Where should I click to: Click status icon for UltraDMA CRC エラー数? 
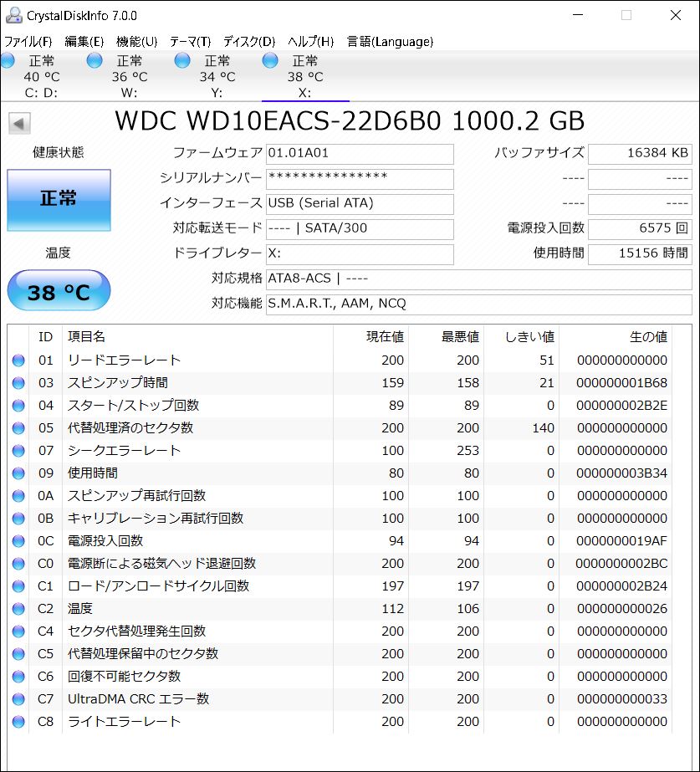coord(18,699)
